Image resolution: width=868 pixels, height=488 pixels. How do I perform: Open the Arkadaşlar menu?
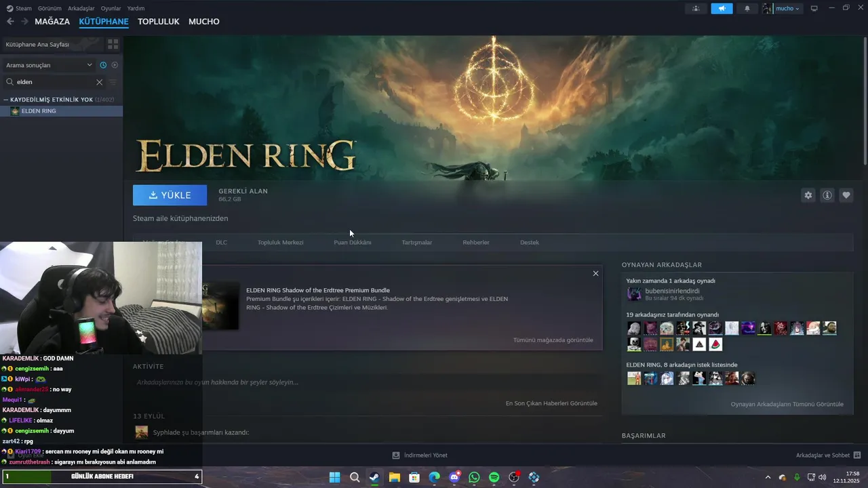point(81,8)
